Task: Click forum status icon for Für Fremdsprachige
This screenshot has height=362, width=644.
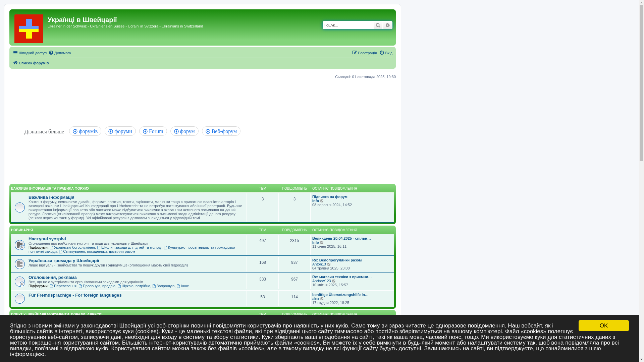Action: (20, 299)
